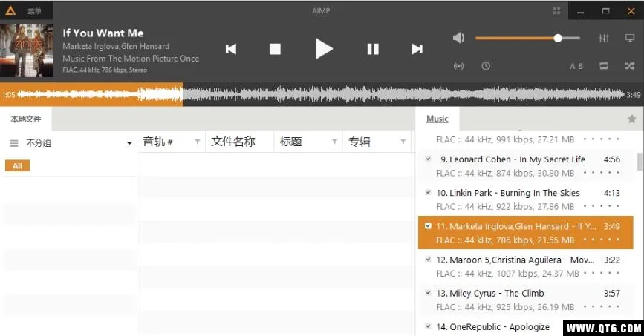Click the FLAC 922 kbps info line

point(505,207)
